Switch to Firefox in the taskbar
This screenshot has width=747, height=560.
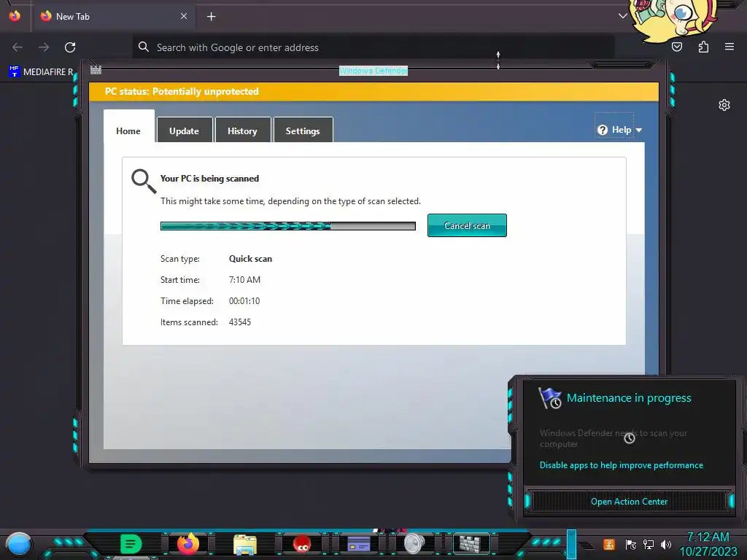coord(188,543)
